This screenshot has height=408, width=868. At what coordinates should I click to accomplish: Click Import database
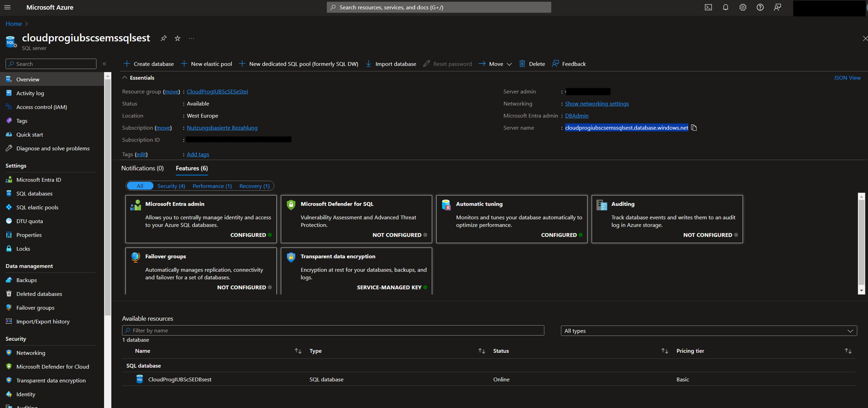391,64
